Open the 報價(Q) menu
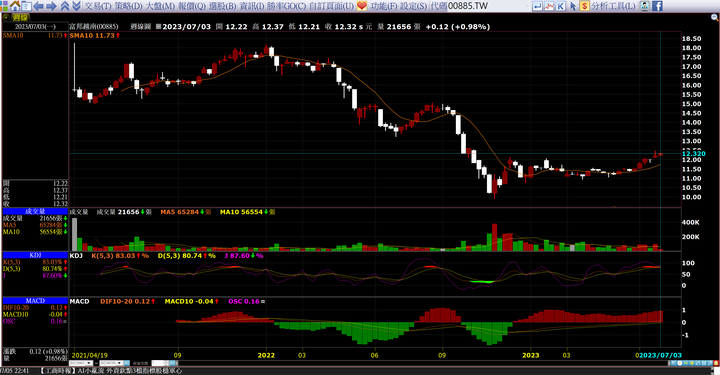The image size is (720, 375). 192,6
